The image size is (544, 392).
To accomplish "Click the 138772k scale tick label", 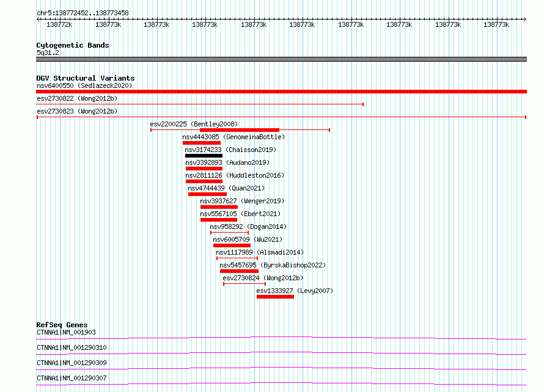I will (59, 24).
